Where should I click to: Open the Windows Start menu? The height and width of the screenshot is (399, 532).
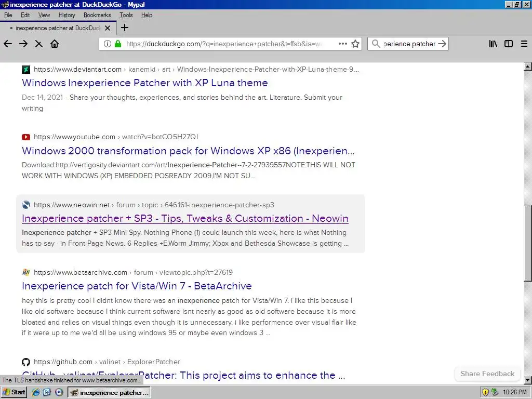coord(14,393)
